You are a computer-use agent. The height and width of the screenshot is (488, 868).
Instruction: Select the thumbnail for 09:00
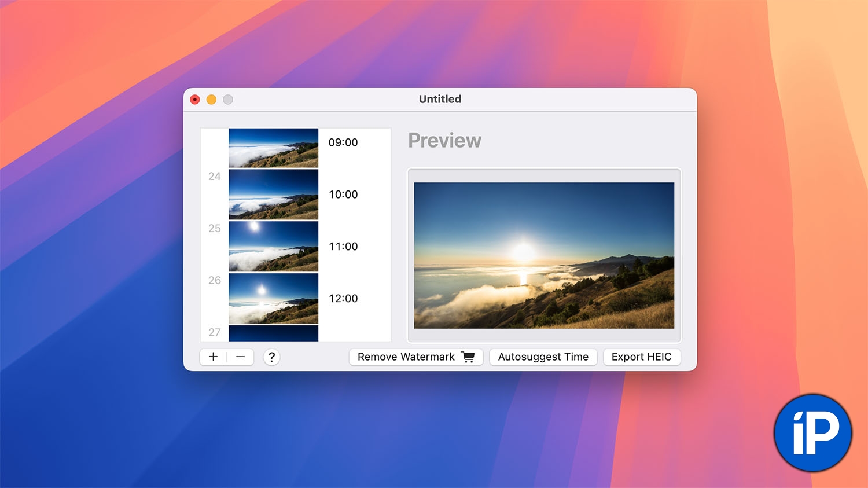[x=273, y=148]
